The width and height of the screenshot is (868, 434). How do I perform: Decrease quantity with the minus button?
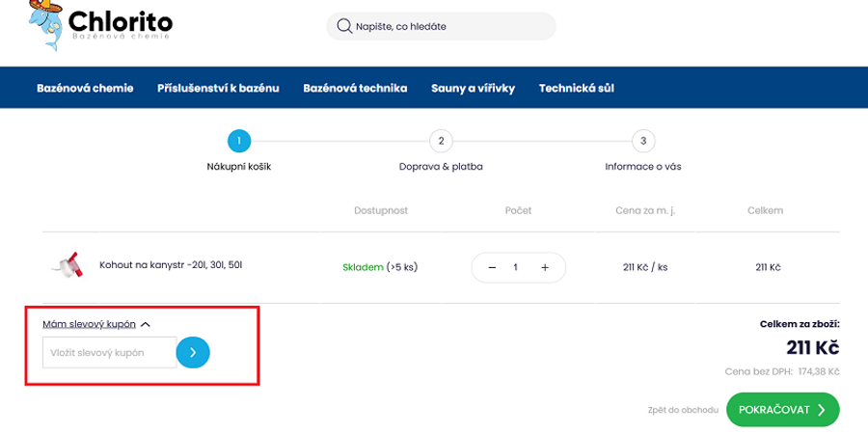point(492,267)
